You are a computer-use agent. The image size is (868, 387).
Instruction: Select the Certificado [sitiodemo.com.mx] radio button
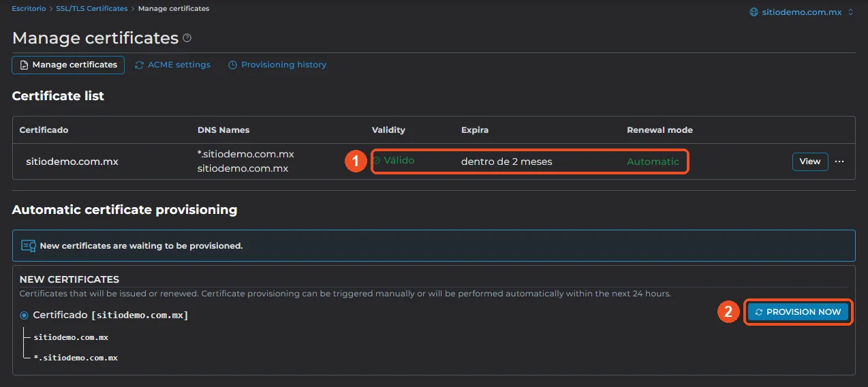pyautogui.click(x=25, y=315)
